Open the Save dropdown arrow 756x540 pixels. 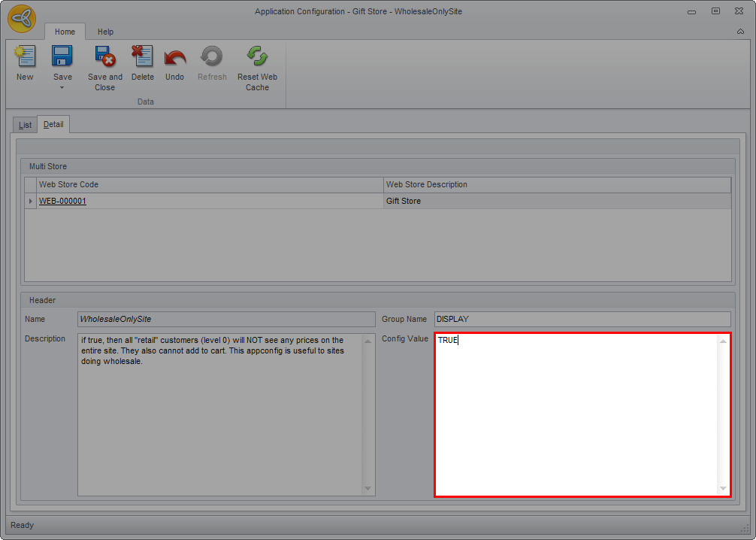click(62, 87)
